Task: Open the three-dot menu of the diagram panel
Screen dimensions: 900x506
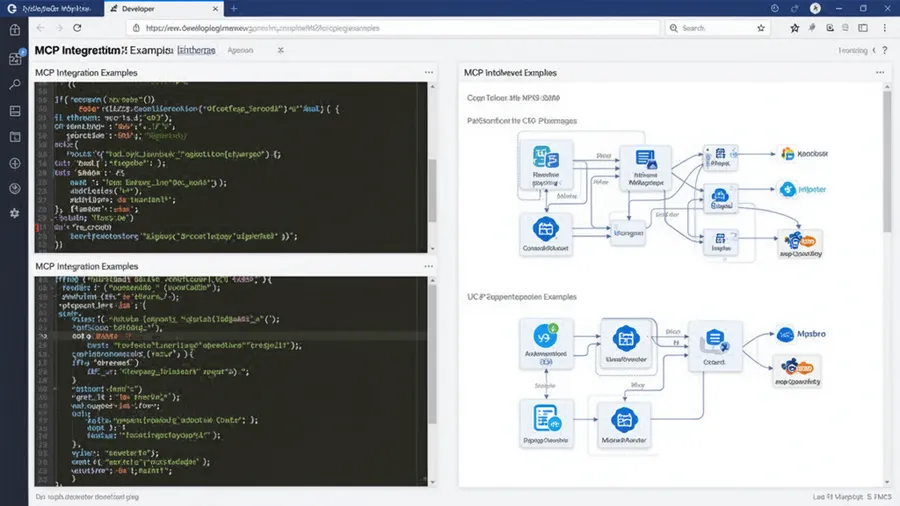Action: pos(880,72)
